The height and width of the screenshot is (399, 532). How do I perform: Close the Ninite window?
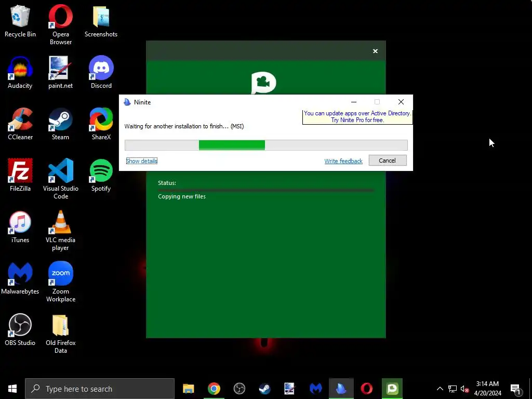click(x=401, y=102)
